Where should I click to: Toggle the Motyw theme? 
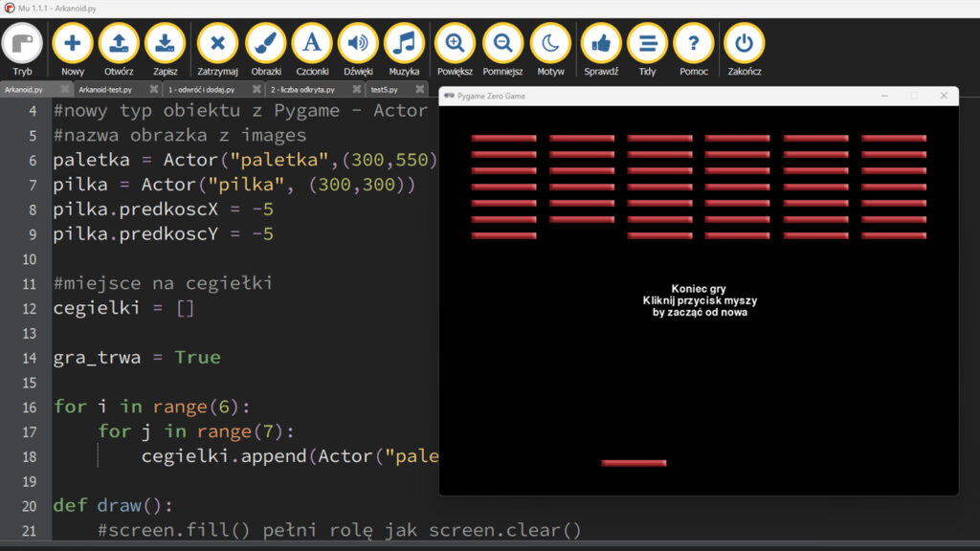click(550, 44)
